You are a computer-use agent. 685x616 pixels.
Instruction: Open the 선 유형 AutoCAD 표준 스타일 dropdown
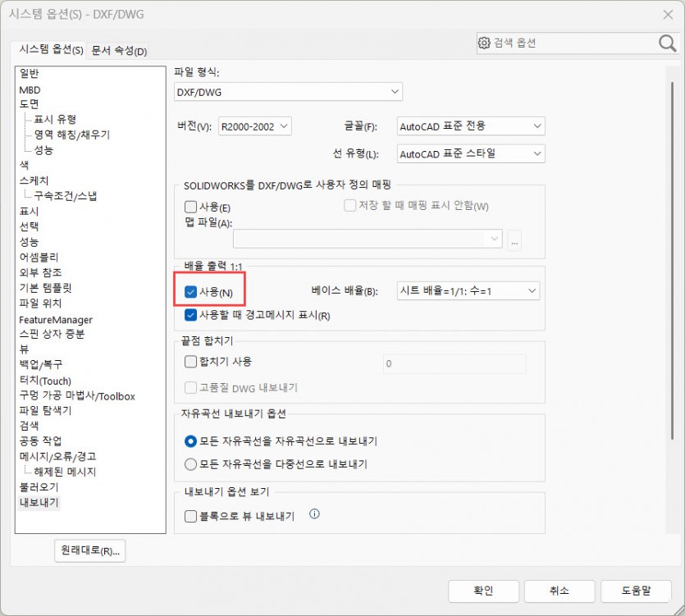tap(471, 153)
